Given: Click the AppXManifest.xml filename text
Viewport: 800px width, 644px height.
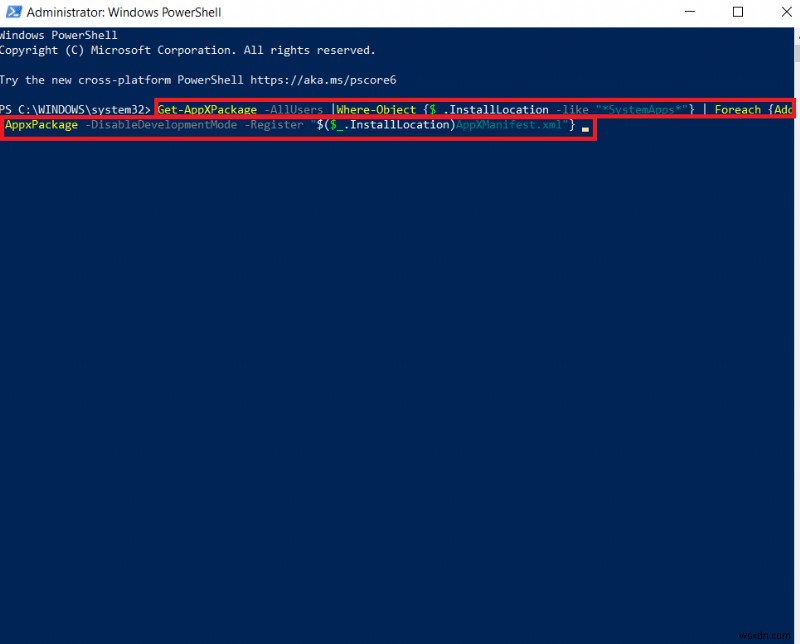Looking at the screenshot, I should (x=510, y=124).
